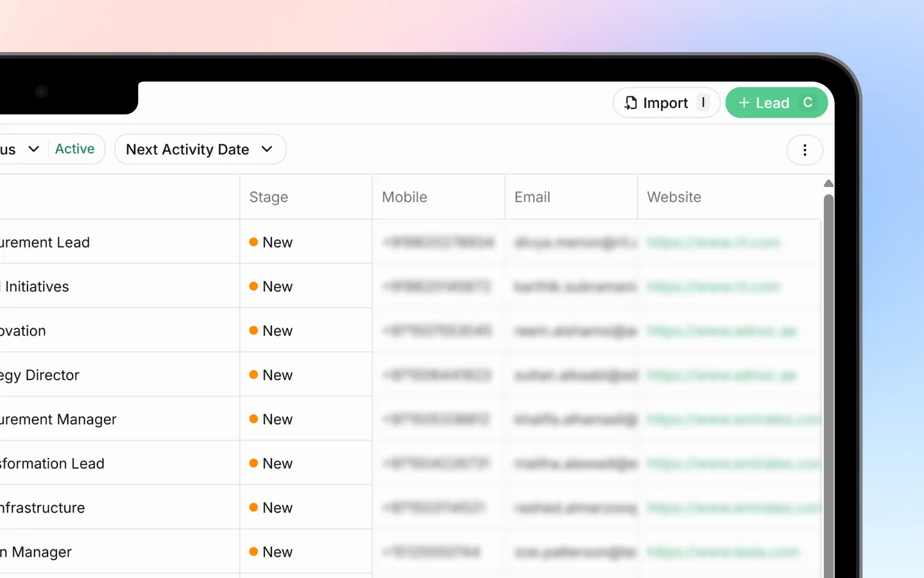Open the Initiatives row
924x578 pixels.
(x=35, y=286)
